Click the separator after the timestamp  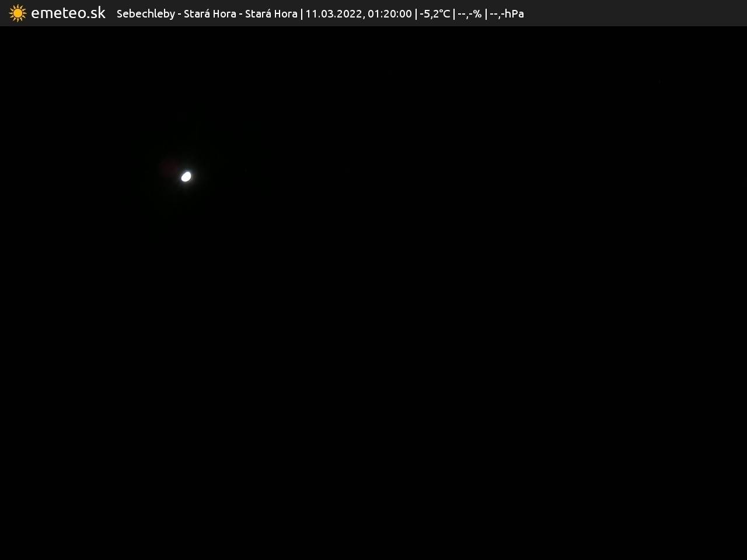(x=416, y=13)
